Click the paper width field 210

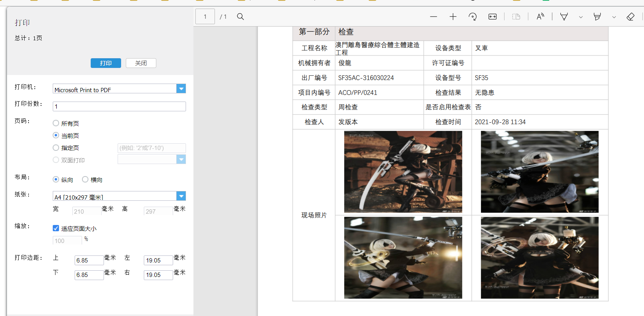[x=87, y=211]
